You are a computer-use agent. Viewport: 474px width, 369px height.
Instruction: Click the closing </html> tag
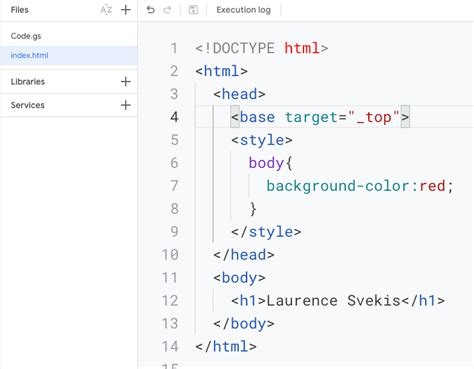click(x=226, y=347)
